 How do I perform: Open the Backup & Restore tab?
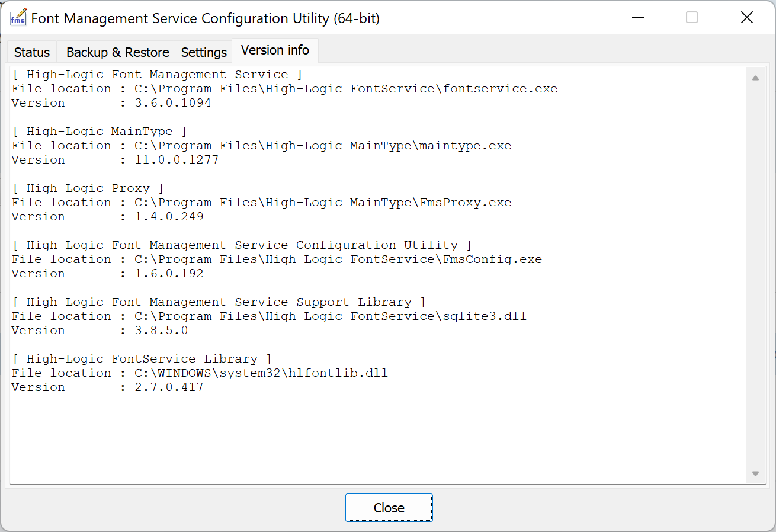tap(117, 52)
